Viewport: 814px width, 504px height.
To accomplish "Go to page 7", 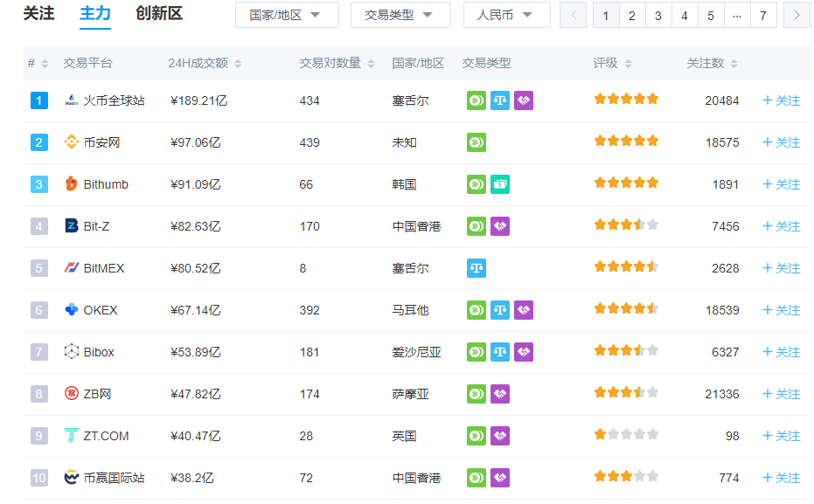I will pyautogui.click(x=763, y=15).
